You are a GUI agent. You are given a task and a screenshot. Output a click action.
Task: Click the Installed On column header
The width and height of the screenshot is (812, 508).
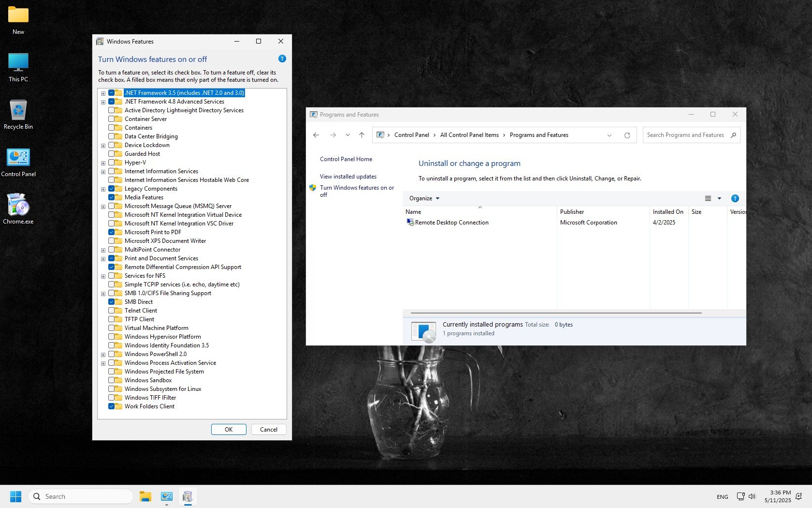(667, 212)
